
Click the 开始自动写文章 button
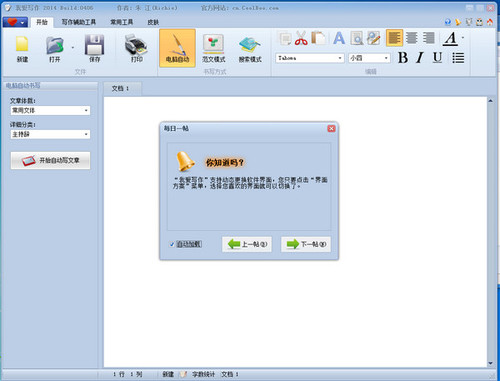click(50, 160)
